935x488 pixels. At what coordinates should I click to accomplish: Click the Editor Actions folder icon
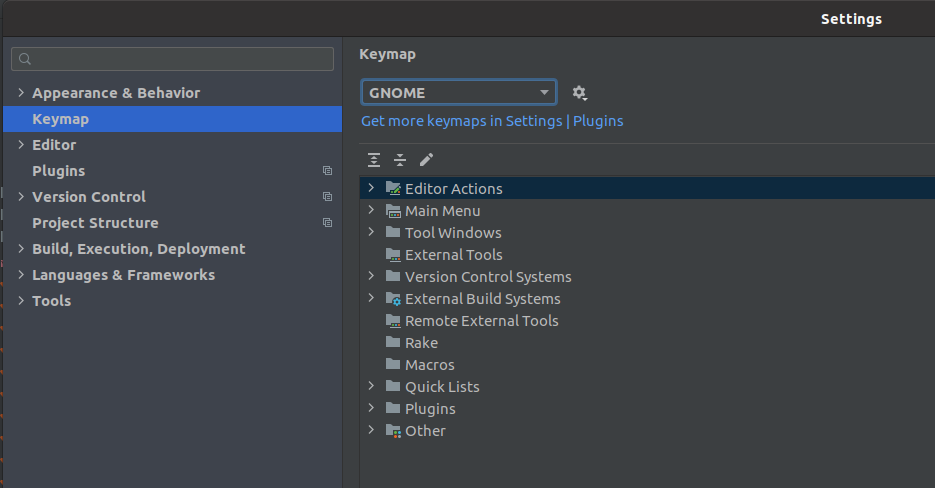(x=393, y=189)
